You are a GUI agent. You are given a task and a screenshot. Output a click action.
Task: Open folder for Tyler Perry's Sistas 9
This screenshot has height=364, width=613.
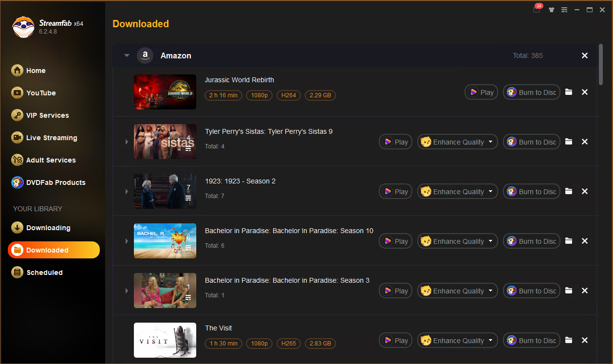click(x=569, y=142)
